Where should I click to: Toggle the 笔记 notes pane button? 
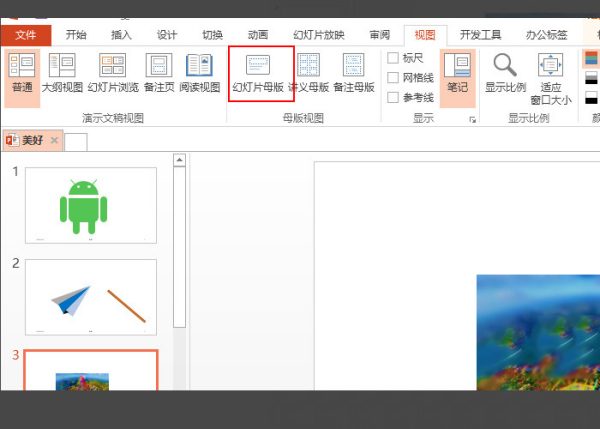coord(457,78)
